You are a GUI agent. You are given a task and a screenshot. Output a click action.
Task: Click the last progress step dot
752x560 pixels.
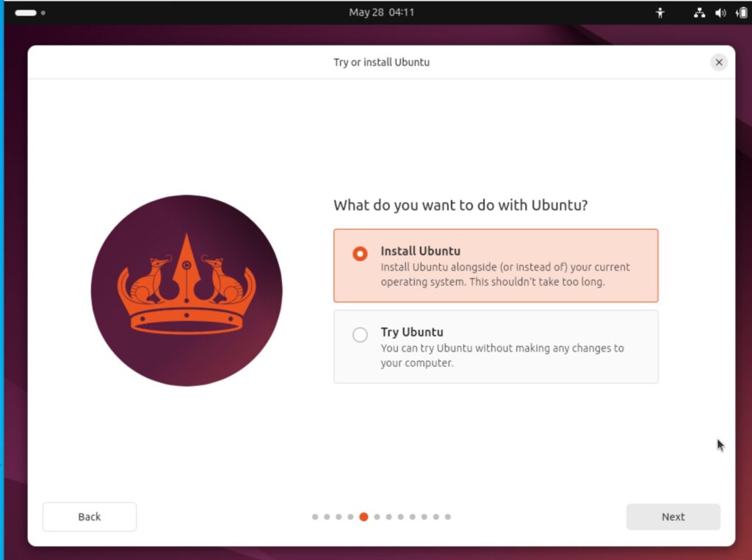coord(448,517)
